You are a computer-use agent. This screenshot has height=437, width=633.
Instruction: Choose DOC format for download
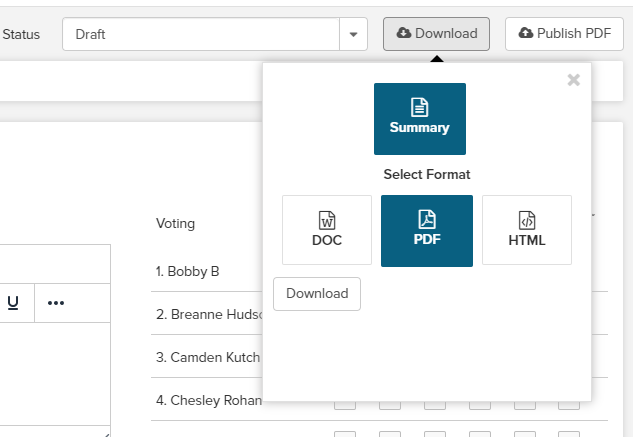pos(327,230)
